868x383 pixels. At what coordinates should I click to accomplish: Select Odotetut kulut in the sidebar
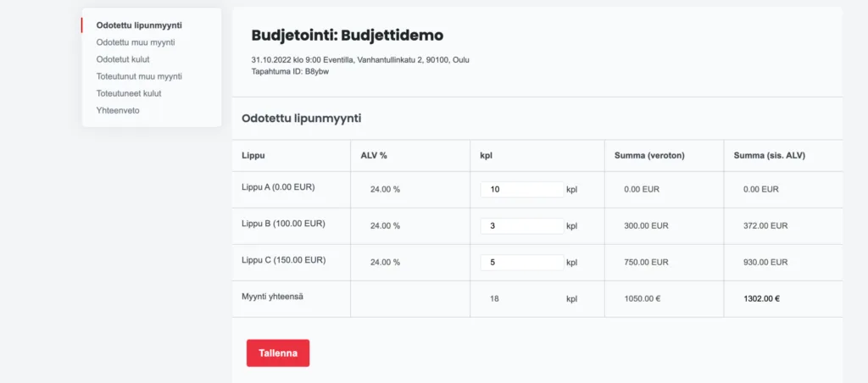(x=125, y=59)
